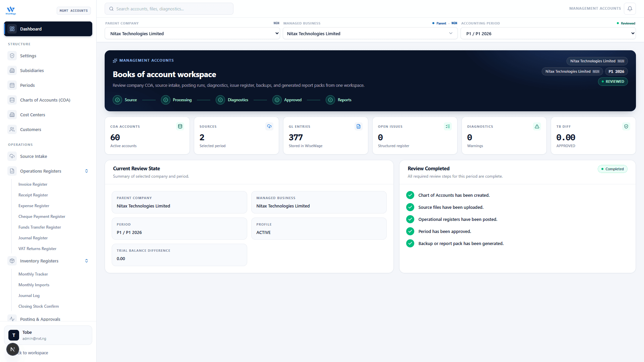Click the Diagnostics step check icon
Image resolution: width=644 pixels, height=362 pixels.
coord(220,100)
